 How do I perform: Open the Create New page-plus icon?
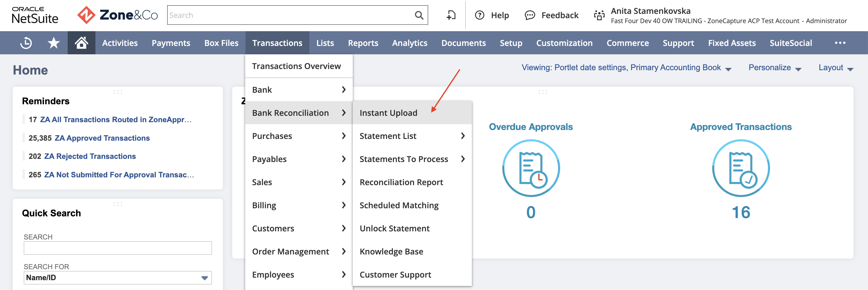click(451, 15)
